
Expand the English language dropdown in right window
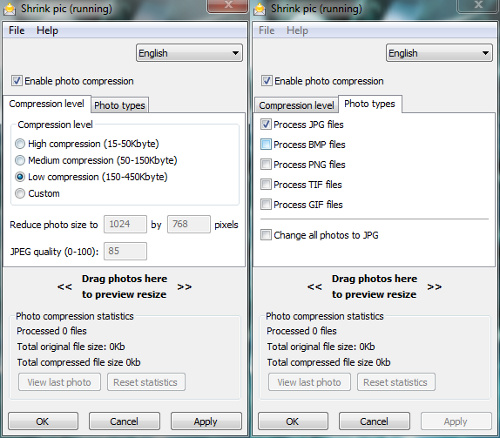point(439,53)
